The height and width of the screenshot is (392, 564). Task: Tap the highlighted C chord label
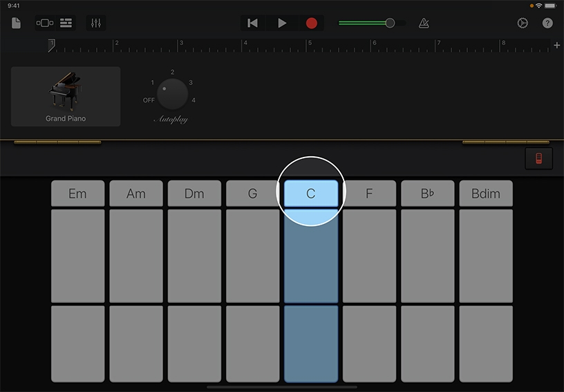tap(310, 194)
